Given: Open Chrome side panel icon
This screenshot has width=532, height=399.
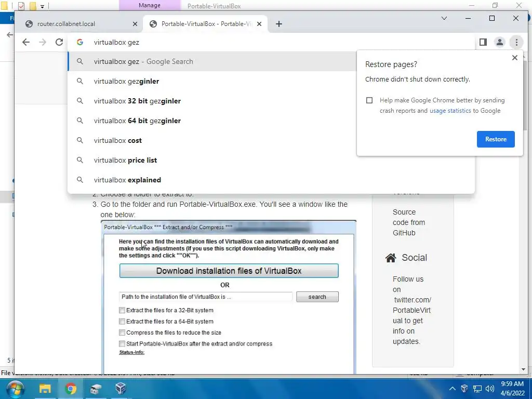Looking at the screenshot, I should coord(483,42).
